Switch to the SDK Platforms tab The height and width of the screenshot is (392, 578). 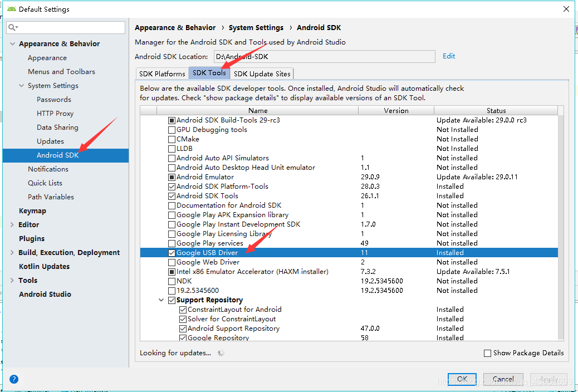click(162, 73)
